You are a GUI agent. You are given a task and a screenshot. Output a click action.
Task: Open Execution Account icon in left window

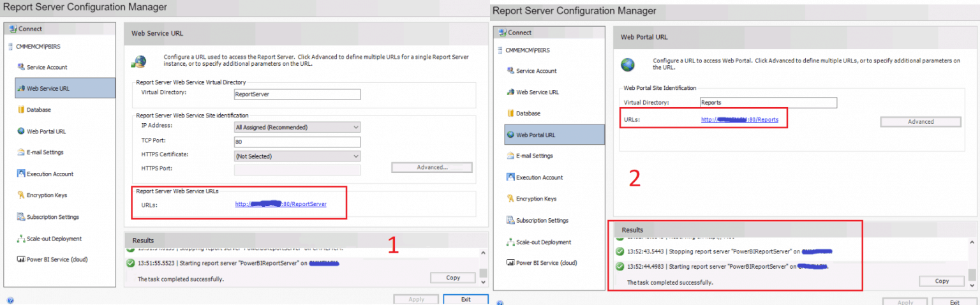[x=21, y=174]
